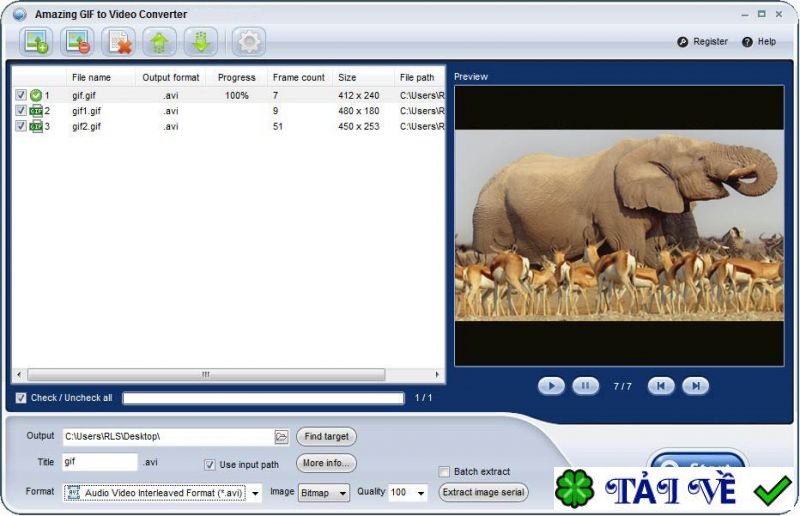The height and width of the screenshot is (516, 800).
Task: Open the Help menu item
Action: pyautogui.click(x=759, y=42)
